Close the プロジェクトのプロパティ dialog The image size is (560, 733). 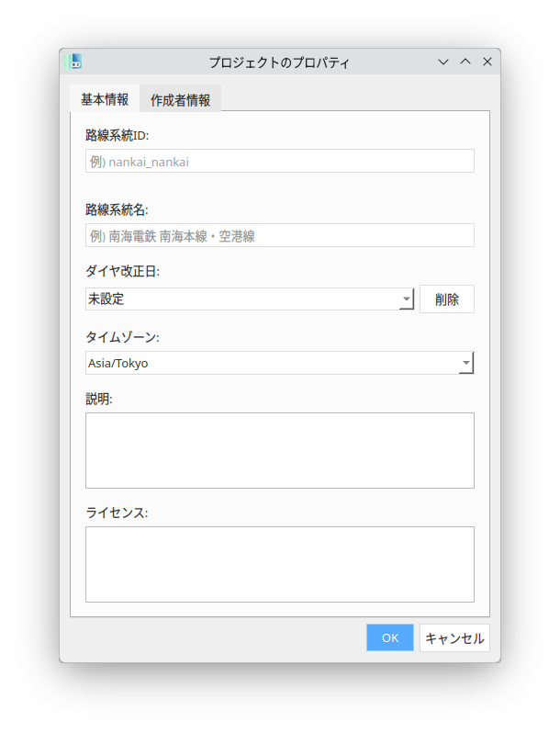pyautogui.click(x=487, y=62)
